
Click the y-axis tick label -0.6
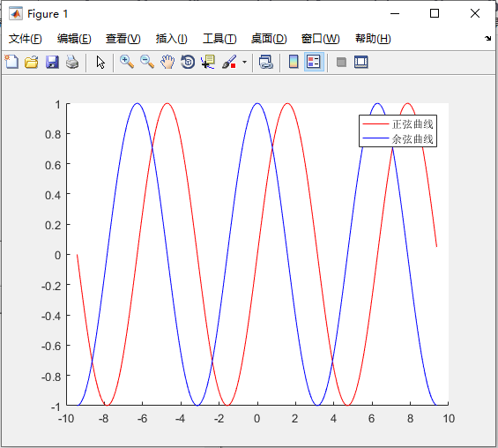point(51,346)
